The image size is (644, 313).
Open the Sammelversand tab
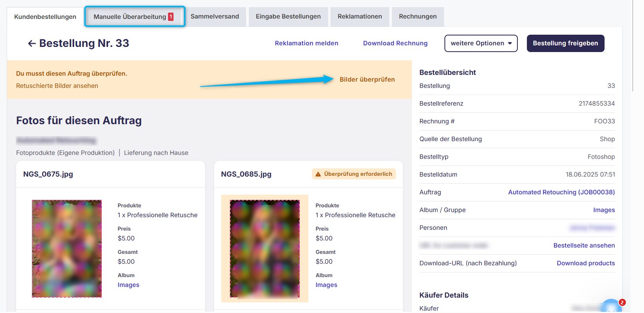click(x=215, y=17)
